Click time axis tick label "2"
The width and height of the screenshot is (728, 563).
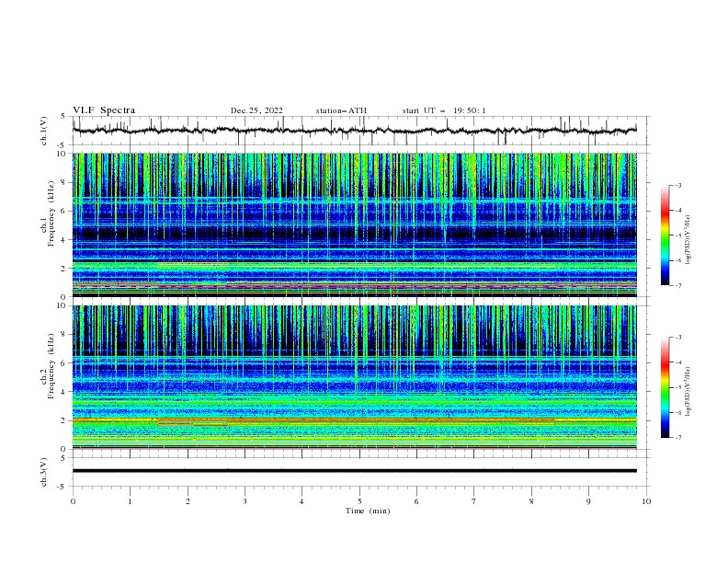click(x=188, y=501)
